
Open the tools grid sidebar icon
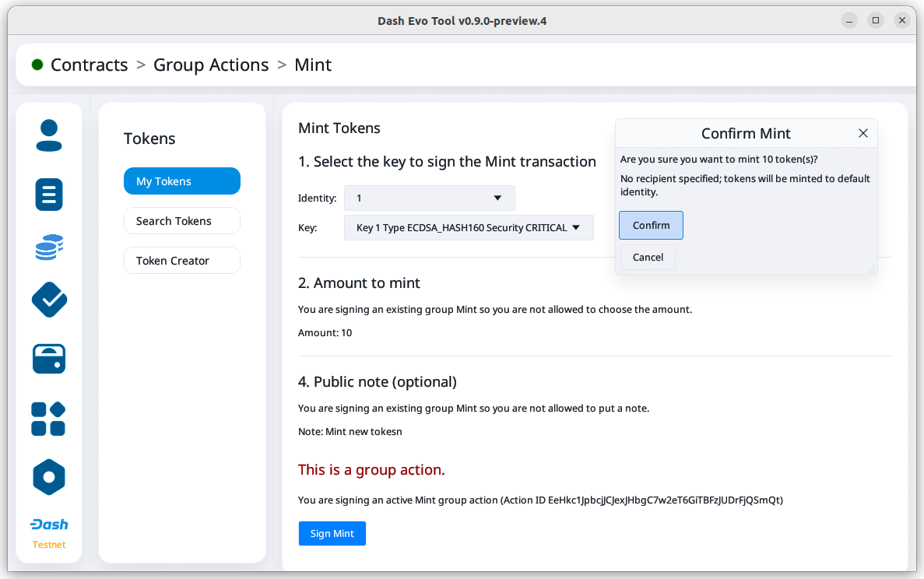49,419
